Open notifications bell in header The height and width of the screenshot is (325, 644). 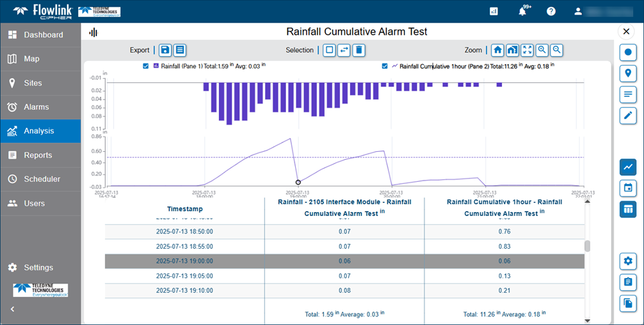523,11
